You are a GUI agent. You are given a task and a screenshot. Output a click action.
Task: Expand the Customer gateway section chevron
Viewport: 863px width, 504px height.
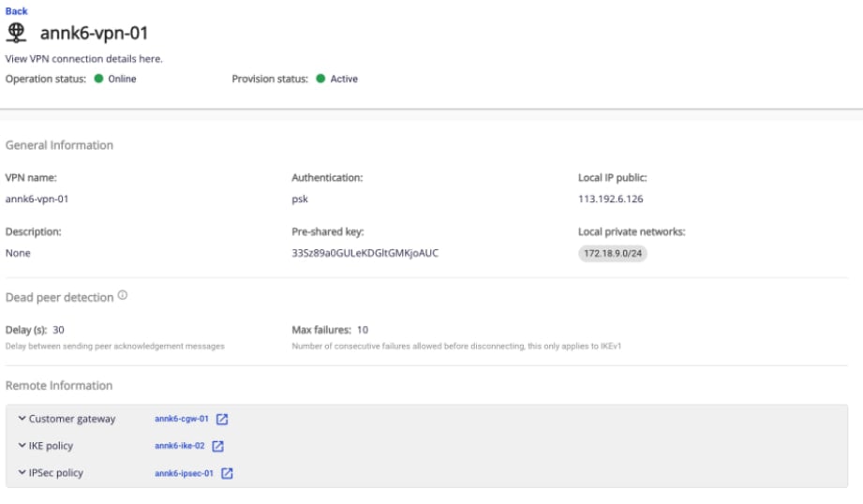point(22,419)
